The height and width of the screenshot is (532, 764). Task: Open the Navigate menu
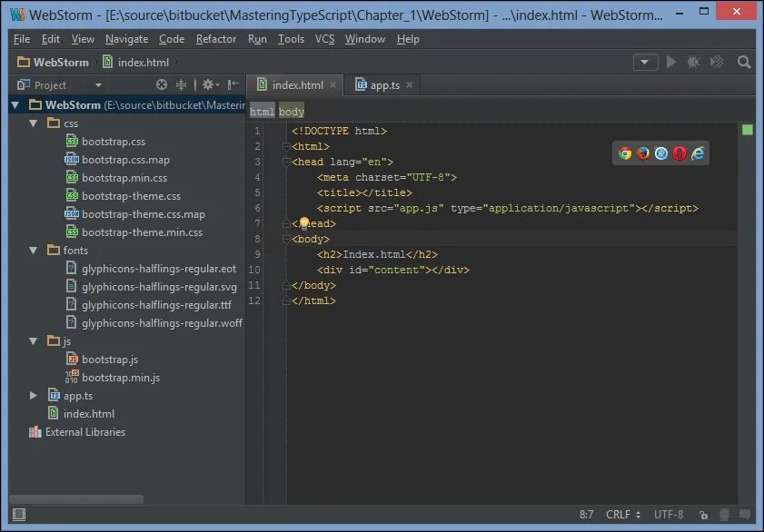point(126,39)
